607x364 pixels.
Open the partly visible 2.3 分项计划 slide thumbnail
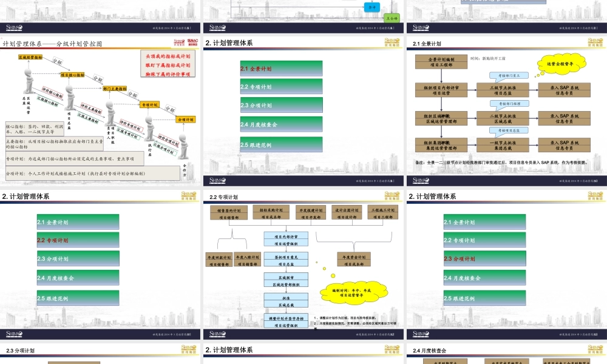[100, 354]
